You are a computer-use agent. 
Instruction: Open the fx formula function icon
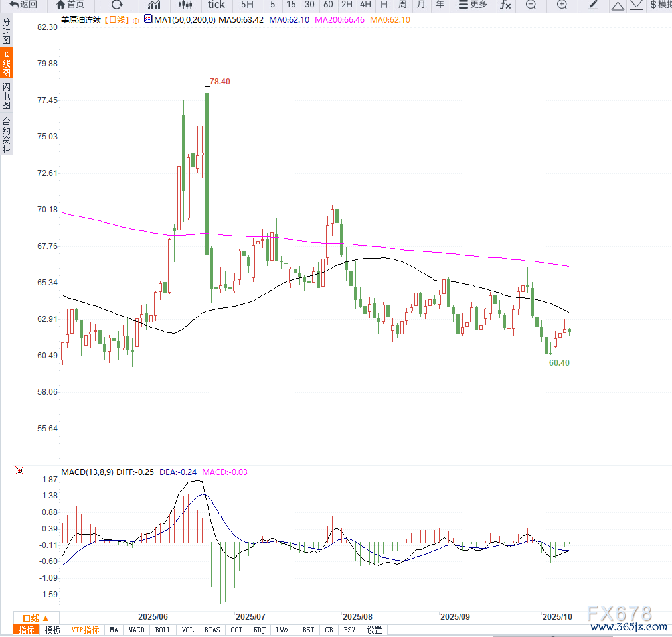click(x=505, y=5)
